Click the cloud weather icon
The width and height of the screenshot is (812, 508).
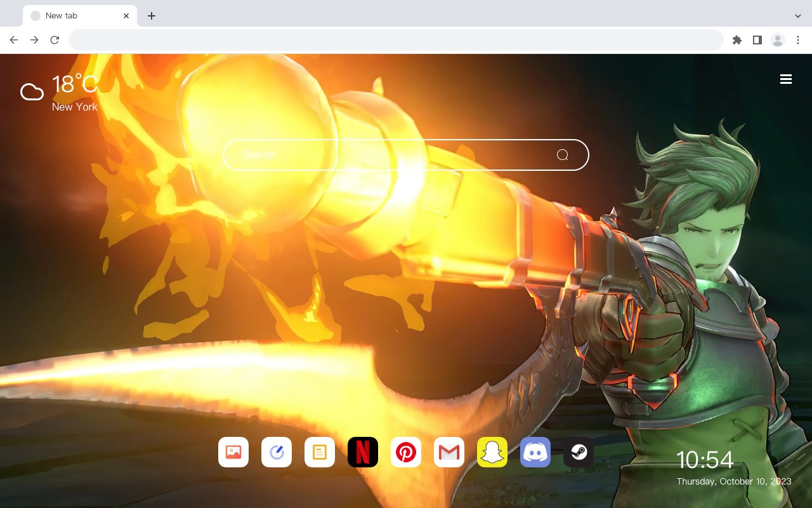[x=32, y=92]
